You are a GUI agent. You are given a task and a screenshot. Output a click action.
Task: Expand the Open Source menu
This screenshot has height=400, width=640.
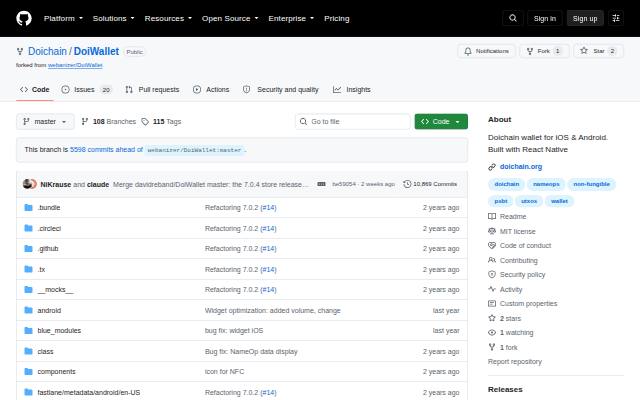pyautogui.click(x=230, y=18)
